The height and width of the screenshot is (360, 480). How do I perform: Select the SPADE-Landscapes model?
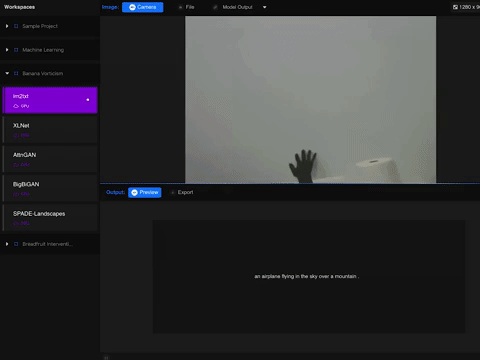50,218
